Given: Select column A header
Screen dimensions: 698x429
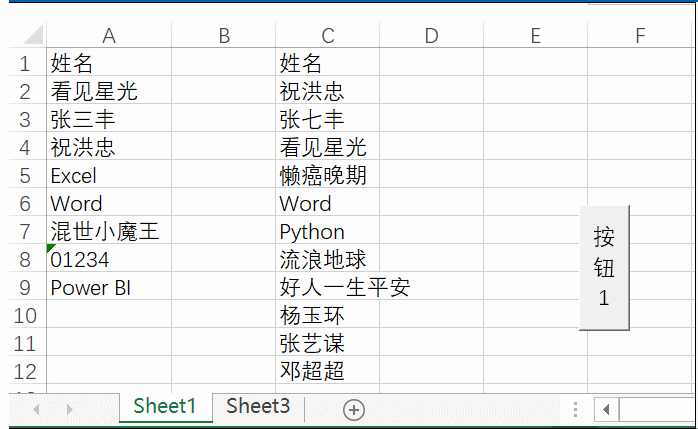Looking at the screenshot, I should [x=109, y=36].
